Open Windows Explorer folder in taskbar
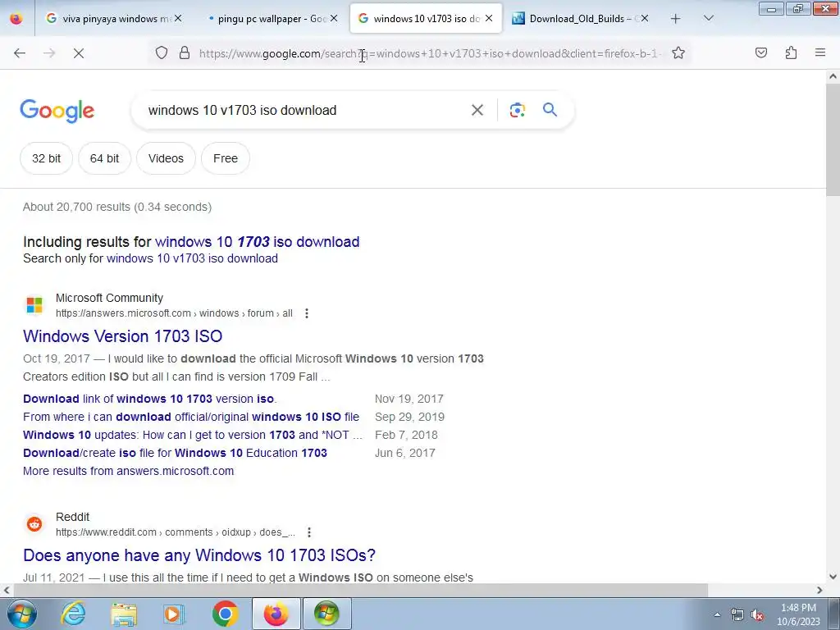The image size is (840, 630). pyautogui.click(x=124, y=614)
